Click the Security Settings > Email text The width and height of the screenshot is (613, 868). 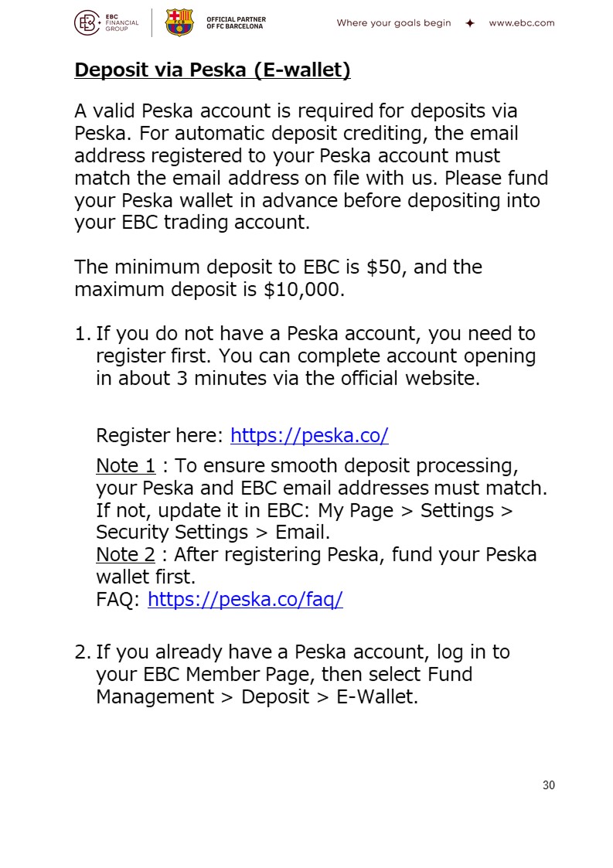[x=213, y=533]
